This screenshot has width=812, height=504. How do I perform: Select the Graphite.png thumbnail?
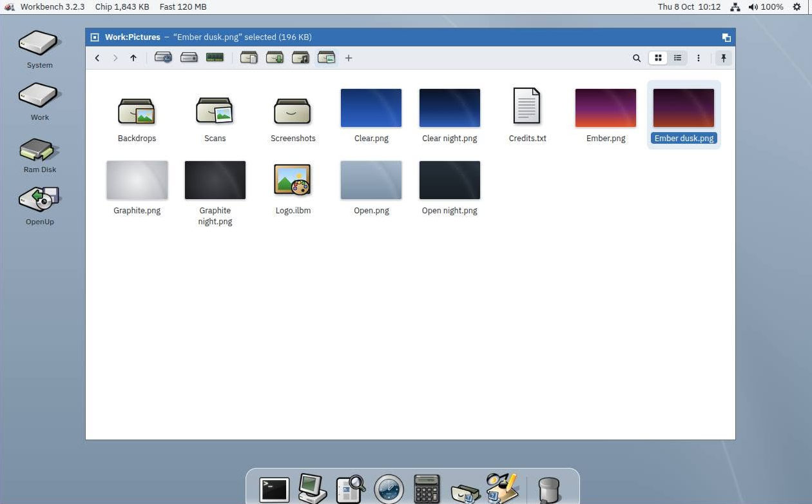pos(137,180)
